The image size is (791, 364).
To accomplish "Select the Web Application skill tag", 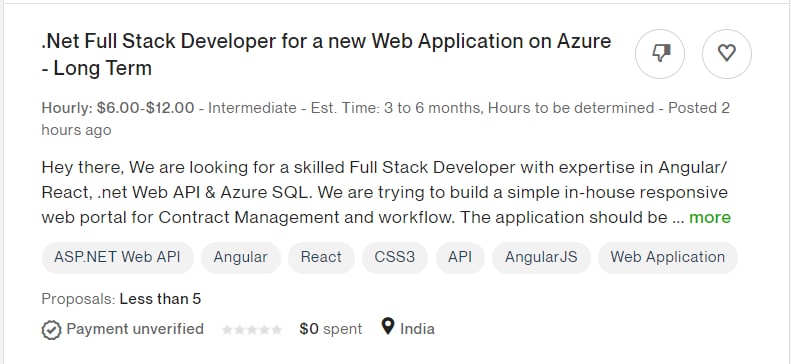I will pos(668,257).
